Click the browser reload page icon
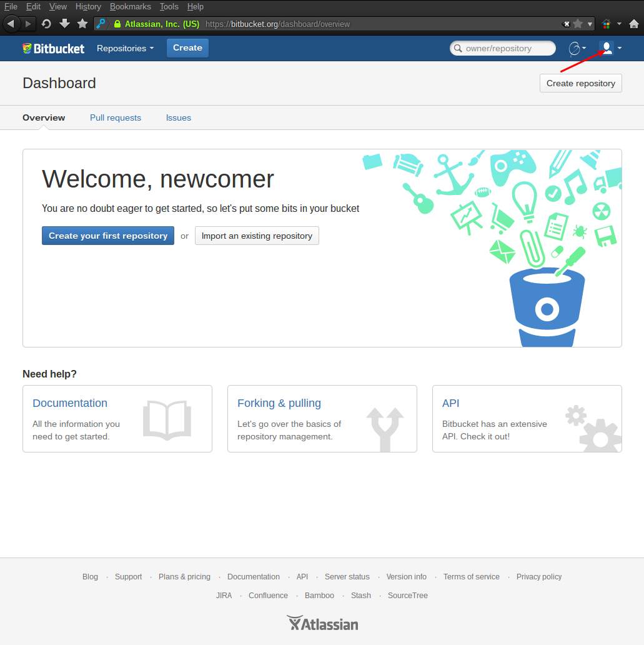The width and height of the screenshot is (644, 645). pos(46,23)
